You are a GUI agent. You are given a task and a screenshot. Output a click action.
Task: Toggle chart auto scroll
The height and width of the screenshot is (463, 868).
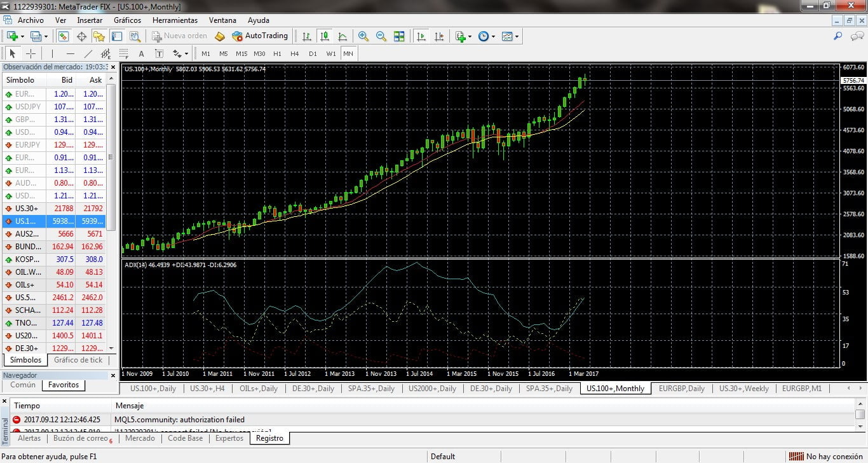pos(421,36)
